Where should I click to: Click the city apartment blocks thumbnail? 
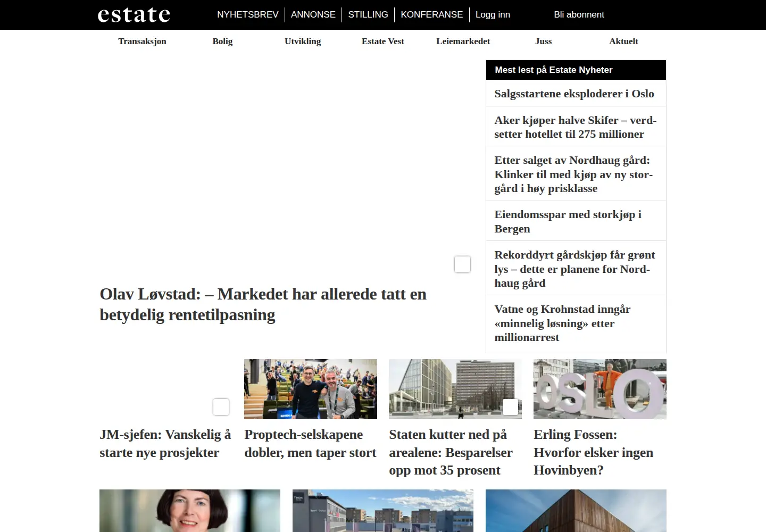(383, 511)
